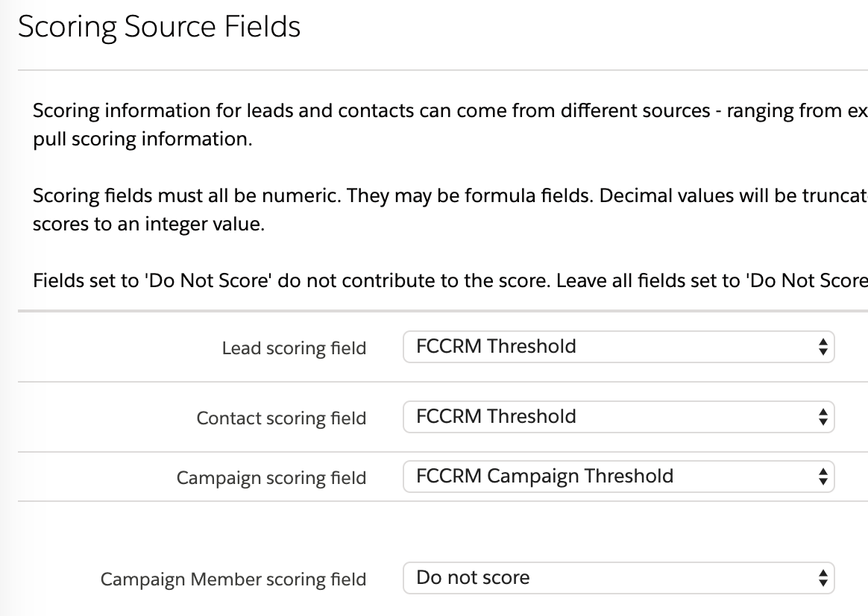
Task: Open the Campaign Member scoring field dropdown
Action: [x=618, y=578]
